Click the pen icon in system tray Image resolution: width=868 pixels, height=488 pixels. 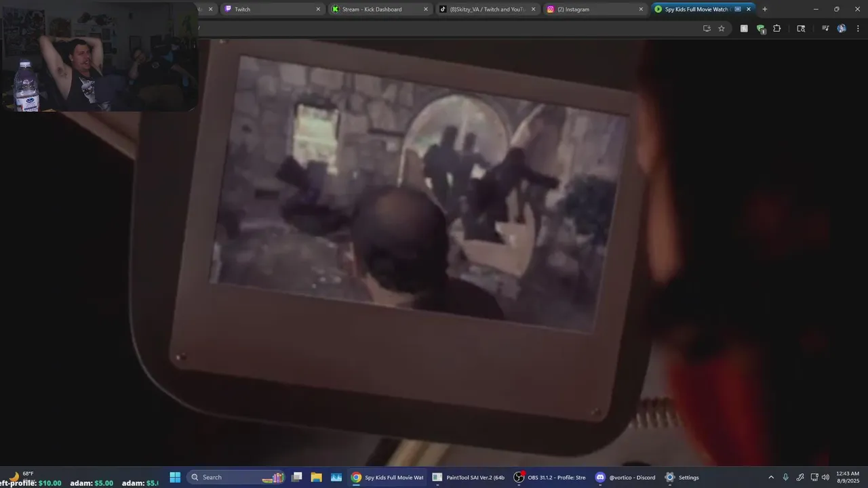pyautogui.click(x=800, y=477)
